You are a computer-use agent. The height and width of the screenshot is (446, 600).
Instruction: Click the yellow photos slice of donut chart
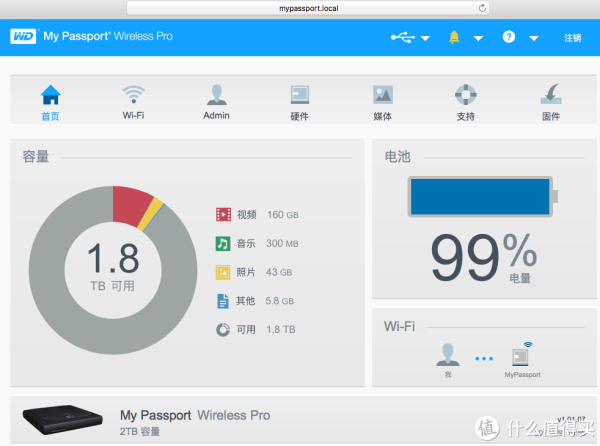150,214
